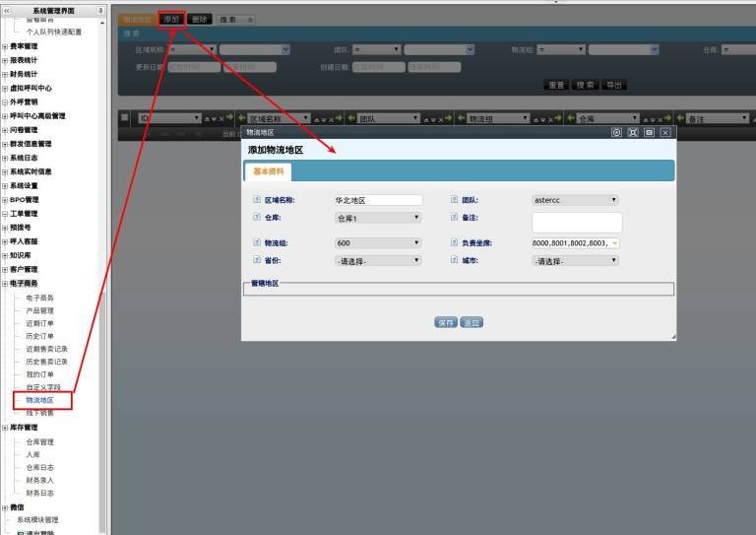Click the info icon next to 城市
Image resolution: width=756 pixels, height=535 pixels.
point(453,260)
